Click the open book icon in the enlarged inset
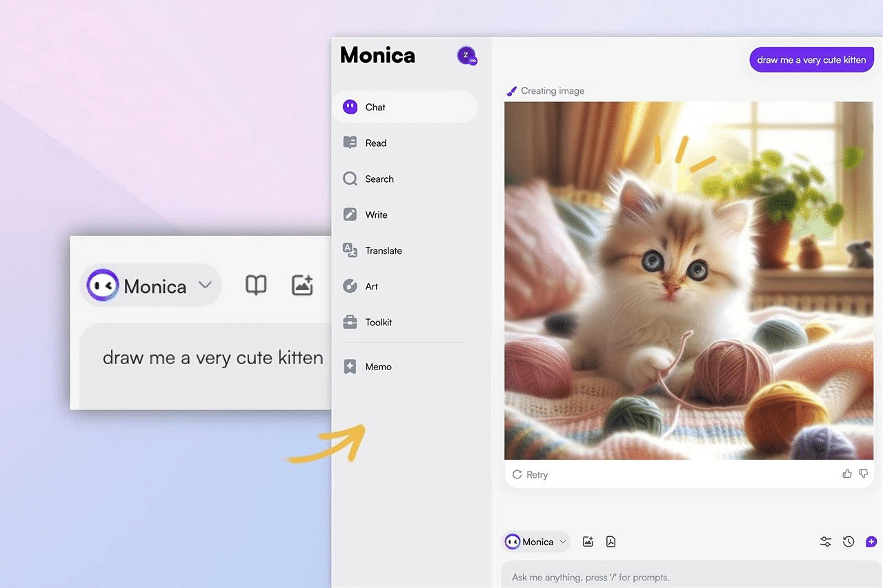This screenshot has height=588, width=883. coord(256,285)
